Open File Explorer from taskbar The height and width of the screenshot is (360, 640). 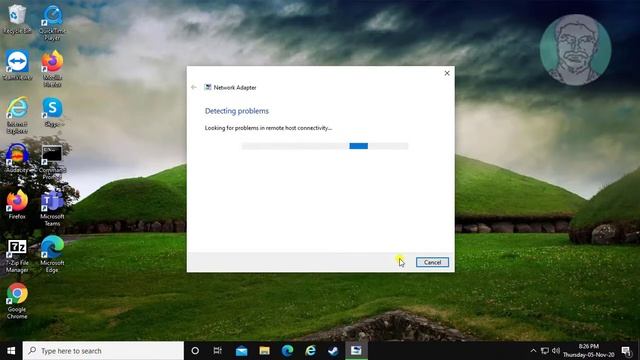(264, 351)
